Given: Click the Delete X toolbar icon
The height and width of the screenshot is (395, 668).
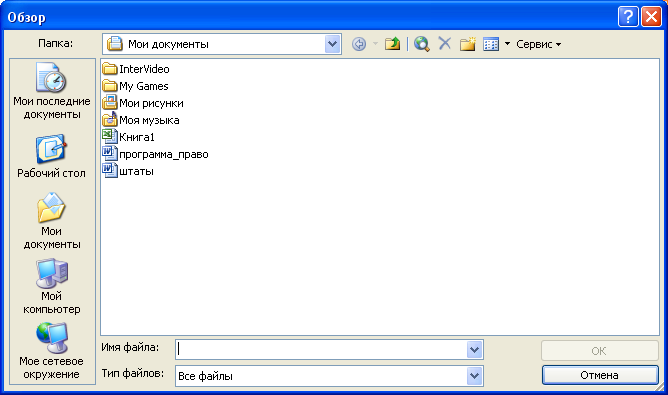Looking at the screenshot, I should click(x=445, y=43).
